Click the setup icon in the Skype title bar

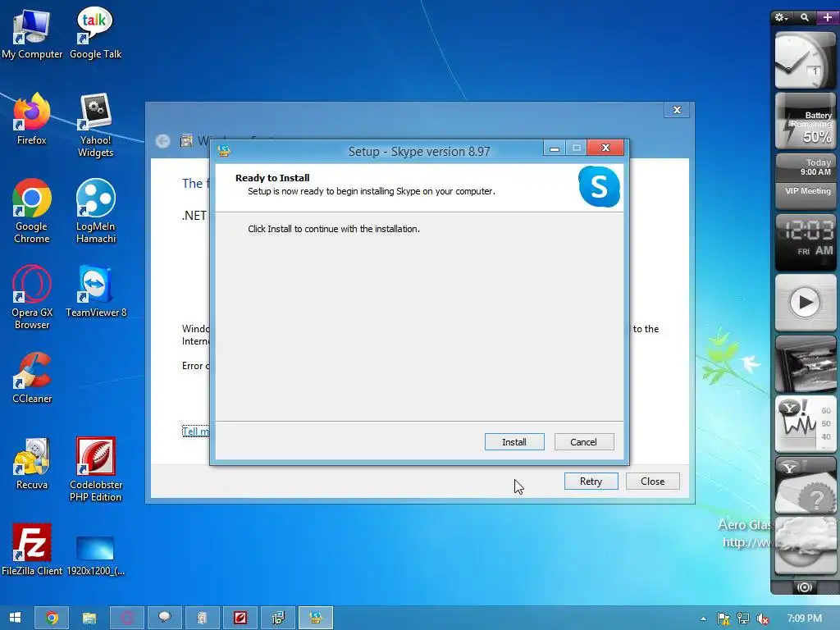pos(224,151)
